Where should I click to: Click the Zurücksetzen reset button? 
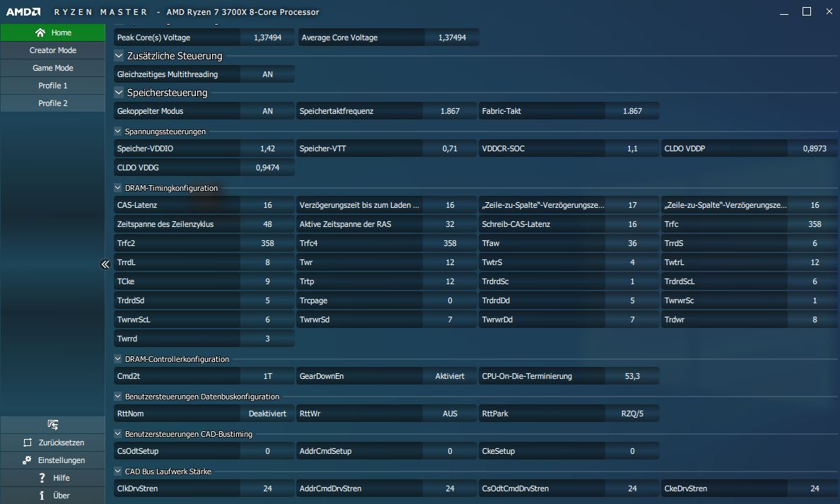(52, 443)
